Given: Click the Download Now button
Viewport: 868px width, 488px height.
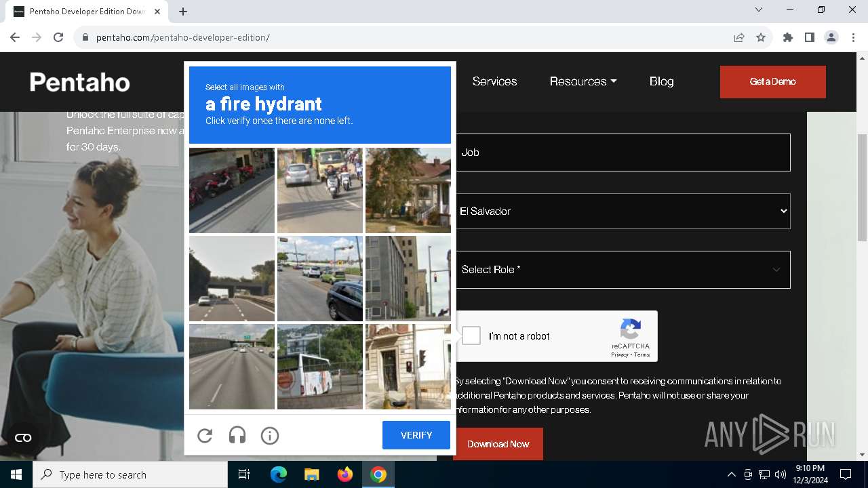Looking at the screenshot, I should [498, 444].
